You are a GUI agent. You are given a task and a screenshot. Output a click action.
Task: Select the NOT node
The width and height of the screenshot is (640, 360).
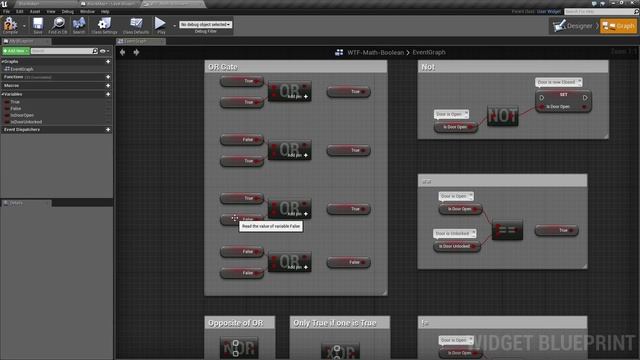pyautogui.click(x=502, y=116)
